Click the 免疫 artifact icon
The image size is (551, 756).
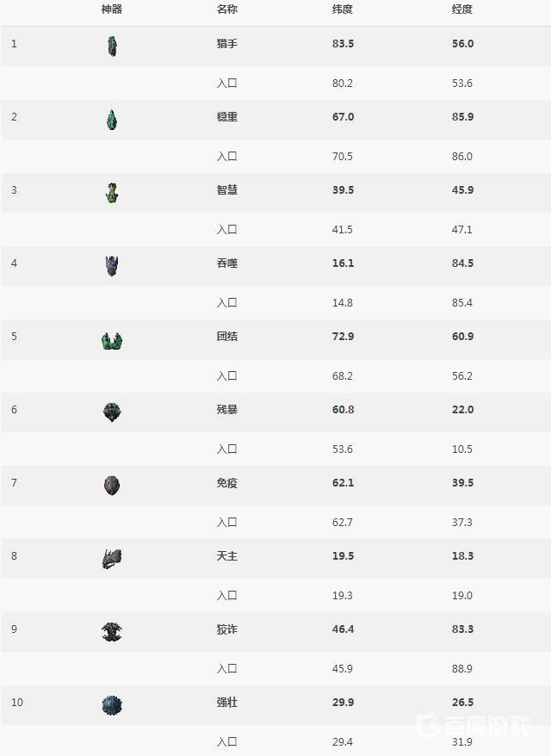coord(112,486)
